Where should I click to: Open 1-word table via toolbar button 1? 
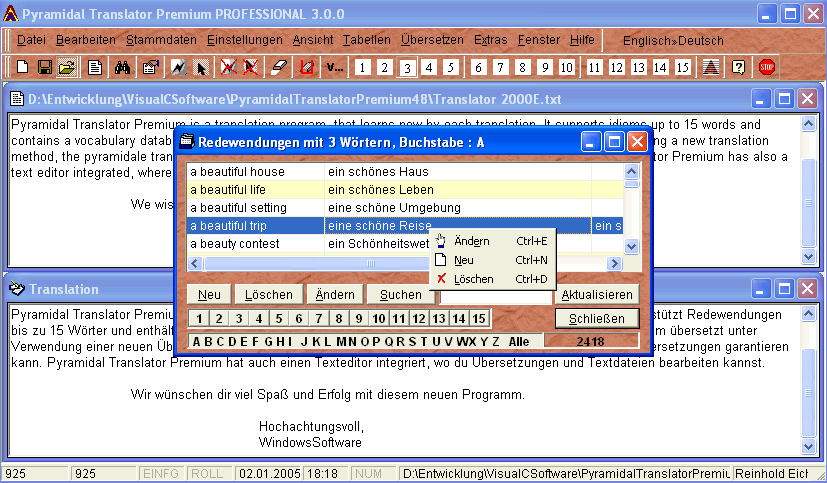click(x=362, y=67)
